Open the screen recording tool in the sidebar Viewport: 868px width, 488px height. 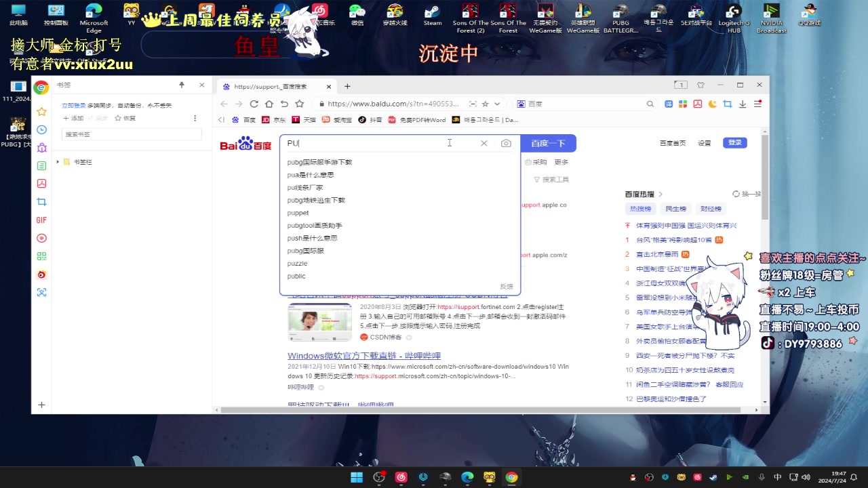tap(41, 237)
